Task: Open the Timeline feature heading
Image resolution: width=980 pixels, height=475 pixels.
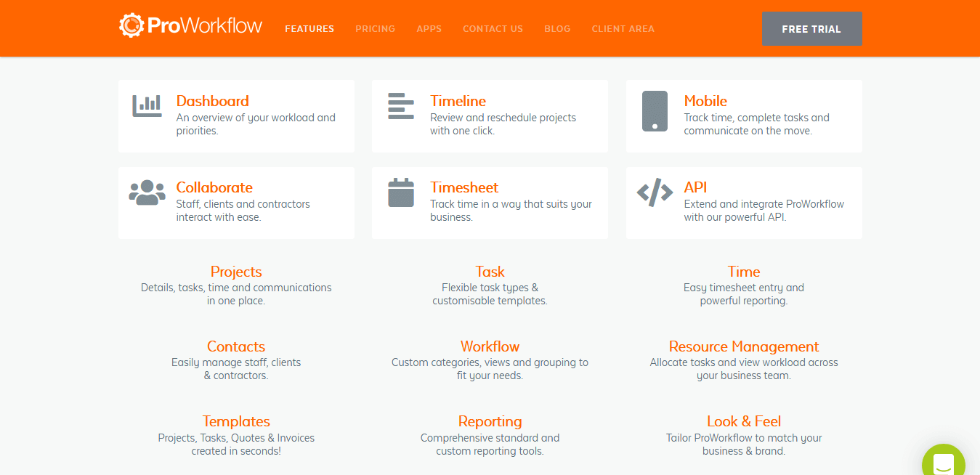Action: pos(458,101)
